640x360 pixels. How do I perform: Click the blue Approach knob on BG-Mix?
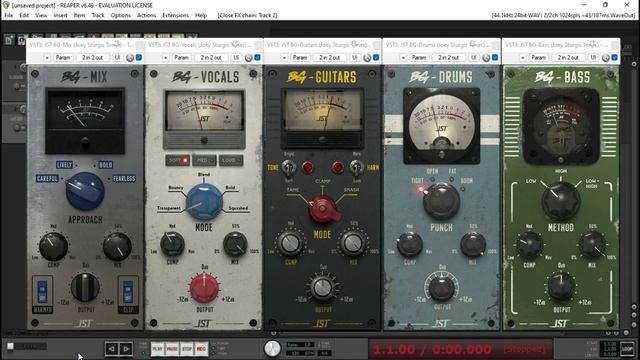coord(85,191)
